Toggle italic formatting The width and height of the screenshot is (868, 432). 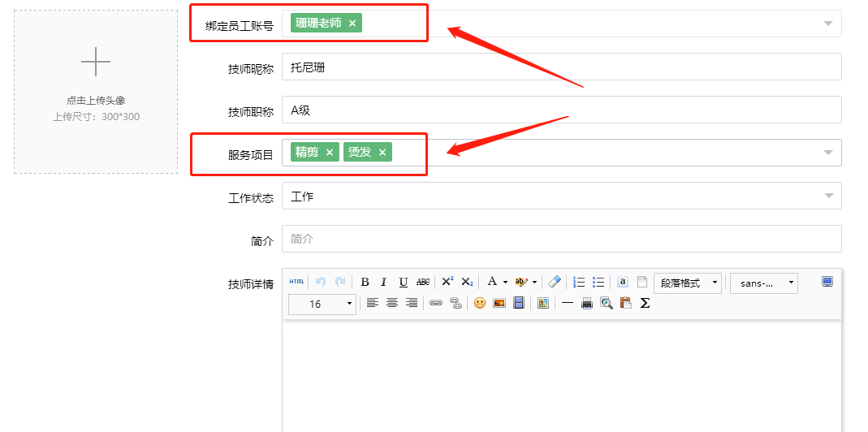[383, 282]
